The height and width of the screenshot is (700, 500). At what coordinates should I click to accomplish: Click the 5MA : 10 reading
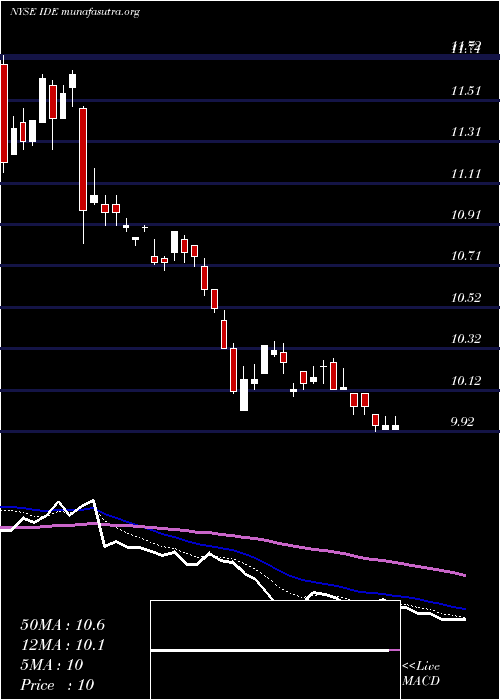tap(52, 665)
